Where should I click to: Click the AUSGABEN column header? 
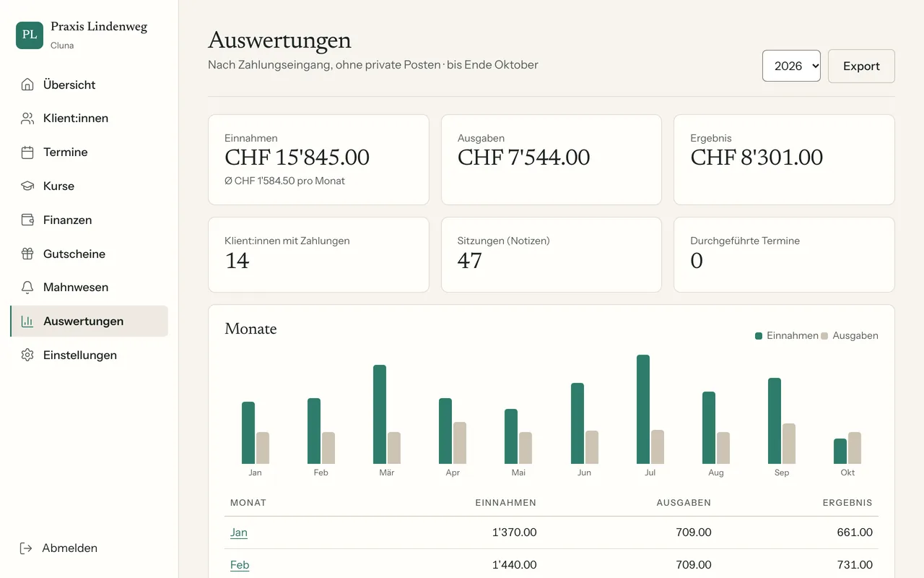684,503
